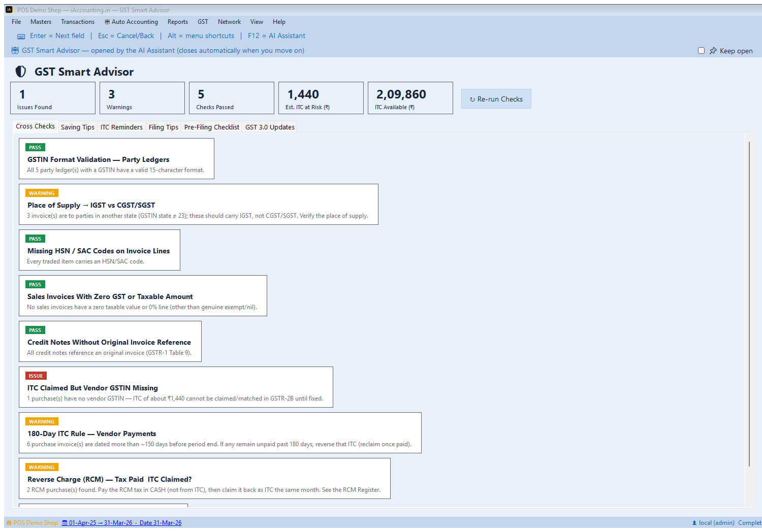The height and width of the screenshot is (532, 762).
Task: Click the Esc = Cancel/Back hint
Action: [x=126, y=36]
